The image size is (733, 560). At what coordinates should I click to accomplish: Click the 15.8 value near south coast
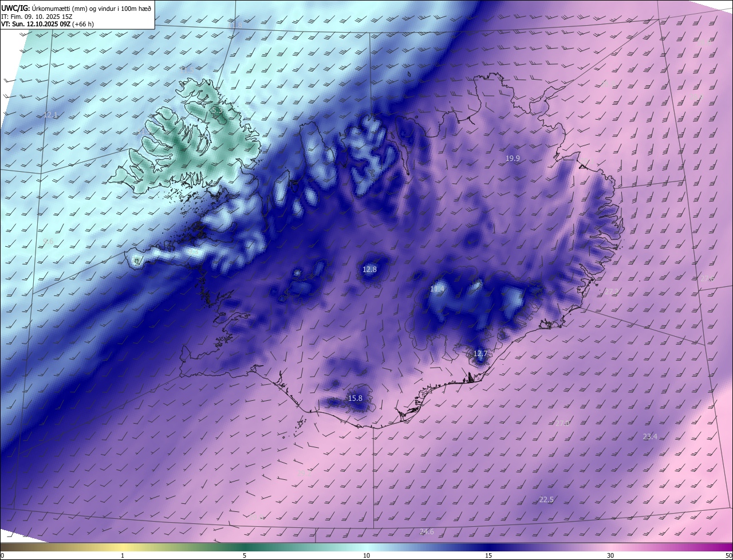pyautogui.click(x=355, y=398)
